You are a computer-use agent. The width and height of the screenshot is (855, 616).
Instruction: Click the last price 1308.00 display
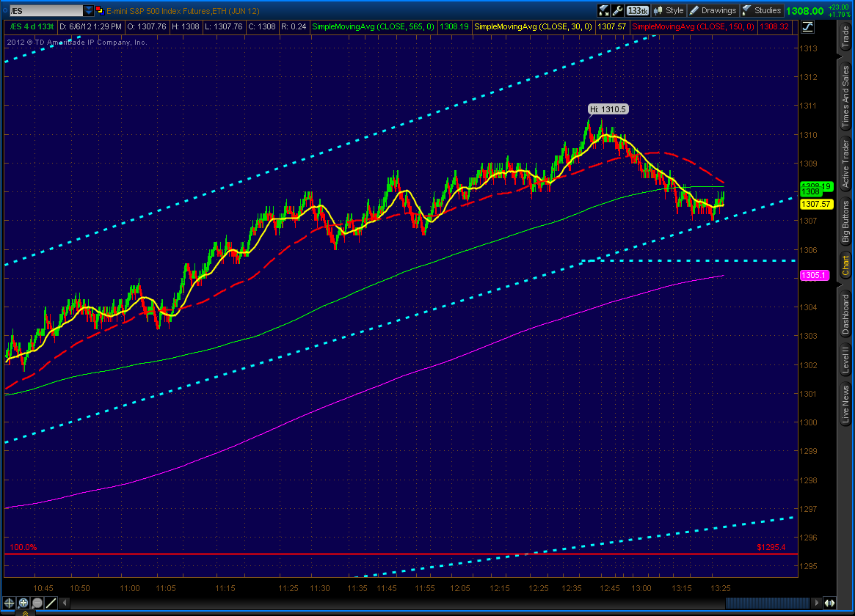click(x=805, y=11)
